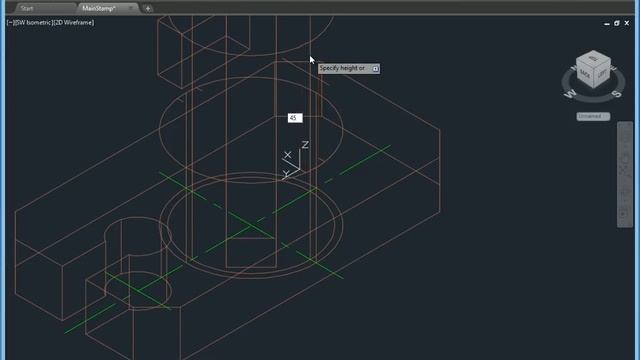Screen dimensions: 640x360
Task: Click the ViewCube BACK face
Action: tap(584, 75)
